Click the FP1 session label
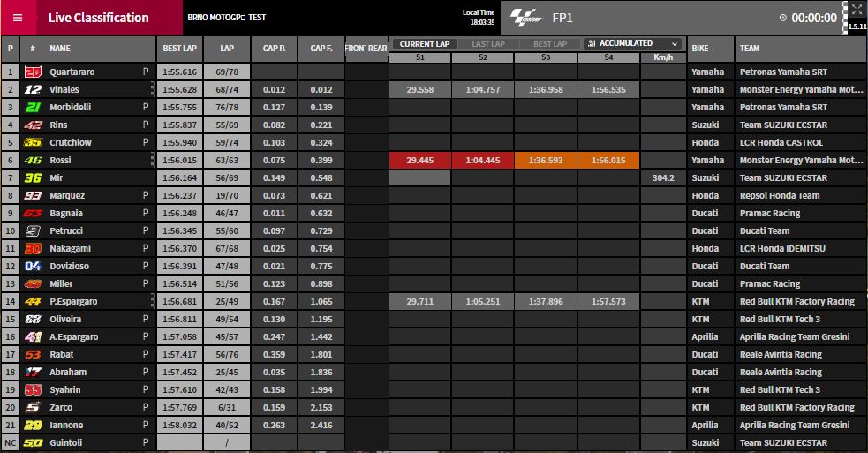 click(562, 18)
